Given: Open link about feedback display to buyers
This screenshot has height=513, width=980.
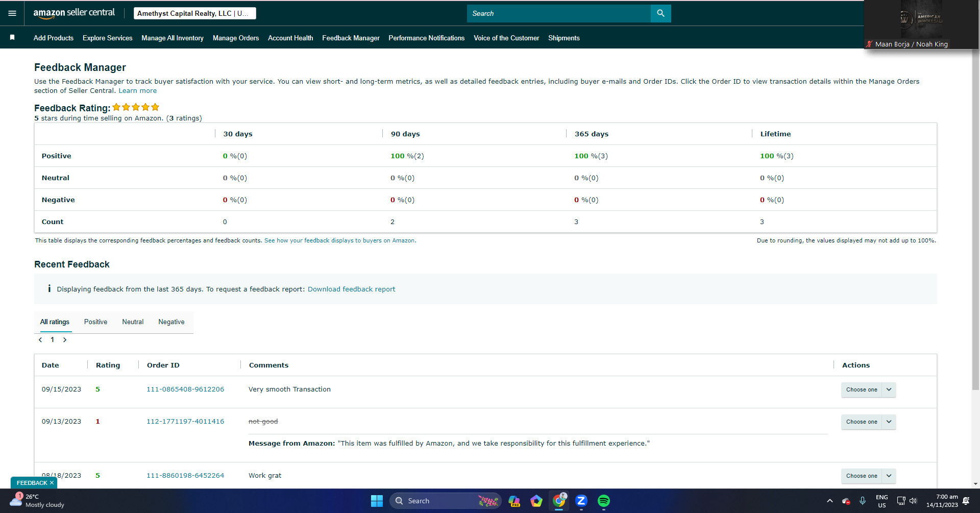Looking at the screenshot, I should [x=340, y=240].
